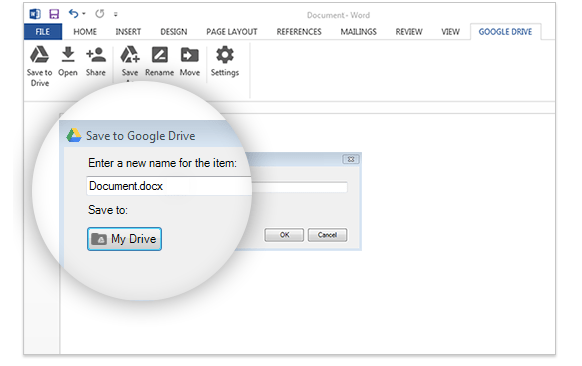Switch to the INSERT tab
This screenshot has height=366, width=582.
[128, 32]
